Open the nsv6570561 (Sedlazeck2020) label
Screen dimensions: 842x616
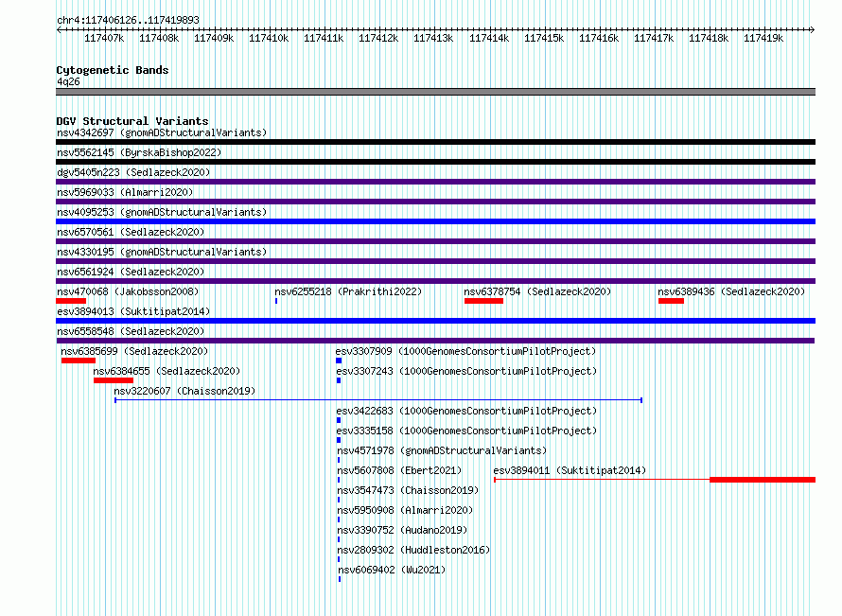point(131,232)
